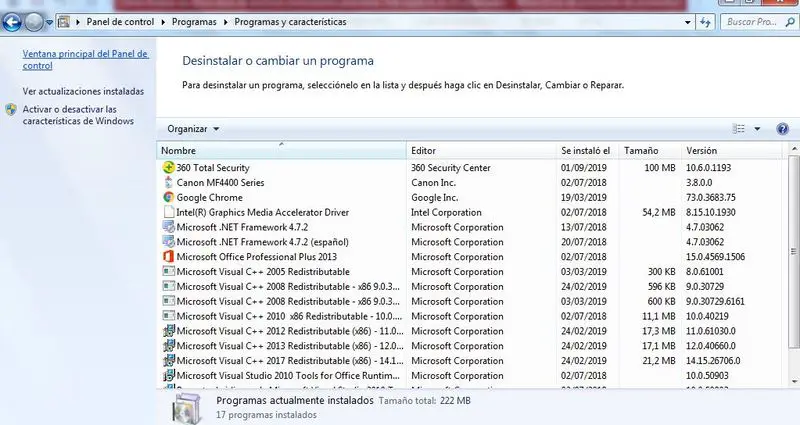Click the greyed Forward arrow button
The height and width of the screenshot is (425, 800).
(34, 22)
